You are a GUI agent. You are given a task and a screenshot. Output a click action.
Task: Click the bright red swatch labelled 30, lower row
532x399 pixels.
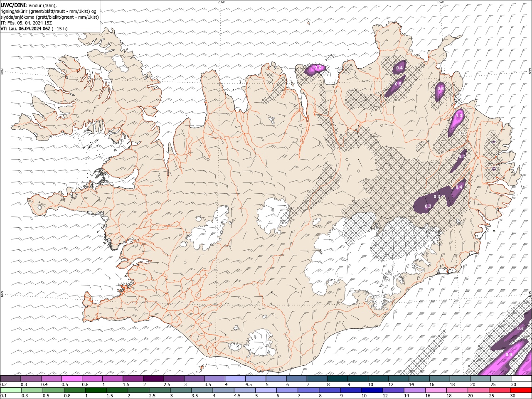(521, 390)
